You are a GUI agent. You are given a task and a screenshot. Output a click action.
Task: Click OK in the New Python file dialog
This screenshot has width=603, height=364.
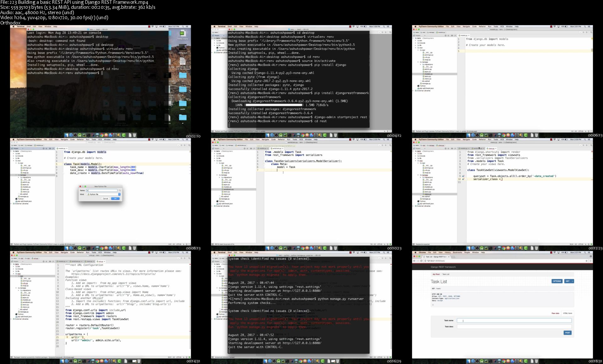(x=115, y=199)
